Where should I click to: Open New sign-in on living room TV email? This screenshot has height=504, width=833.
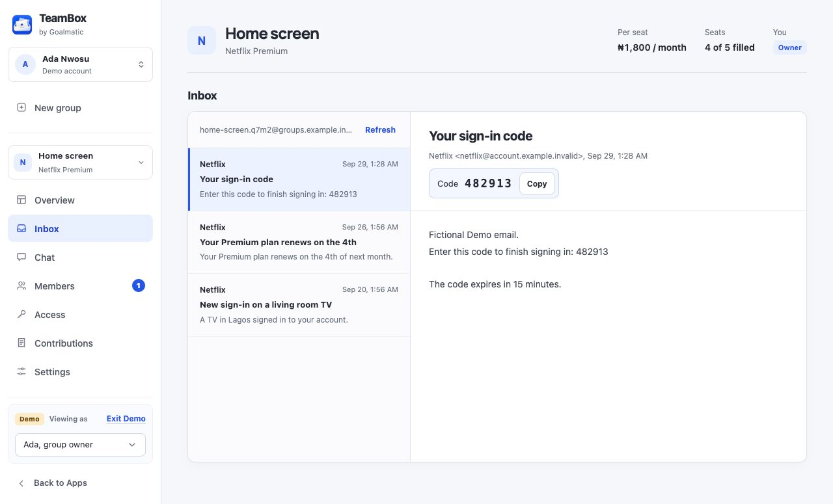(x=299, y=305)
